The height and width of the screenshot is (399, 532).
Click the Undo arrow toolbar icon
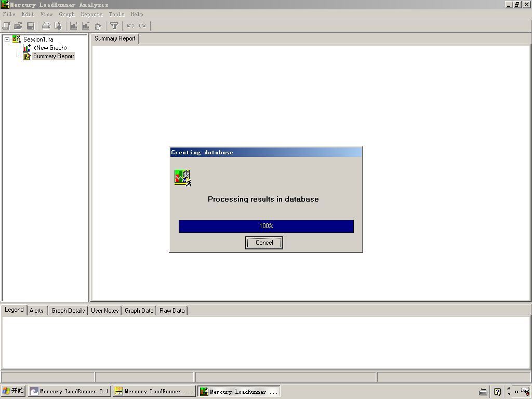pos(130,26)
